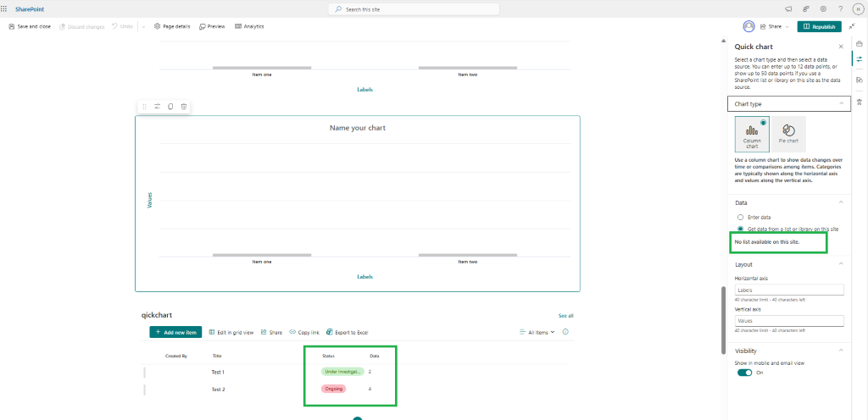Select the Pie chart type
The width and height of the screenshot is (868, 420).
(x=788, y=134)
